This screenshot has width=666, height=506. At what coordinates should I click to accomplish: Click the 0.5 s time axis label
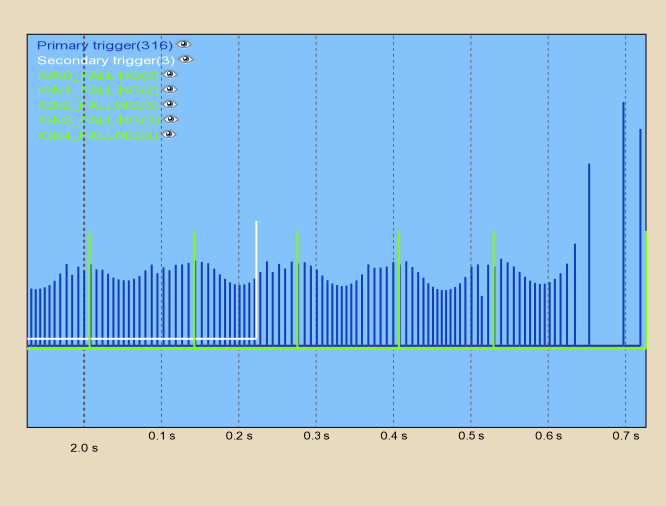[471, 437]
